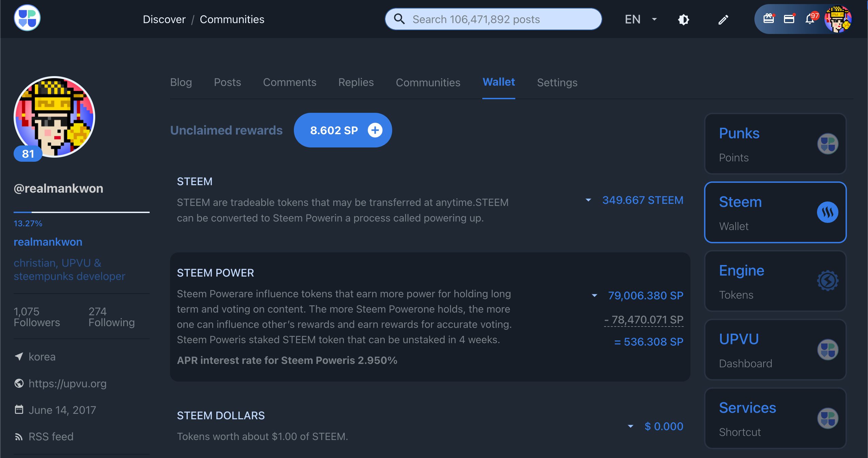Click the RSS feed link

tap(51, 437)
